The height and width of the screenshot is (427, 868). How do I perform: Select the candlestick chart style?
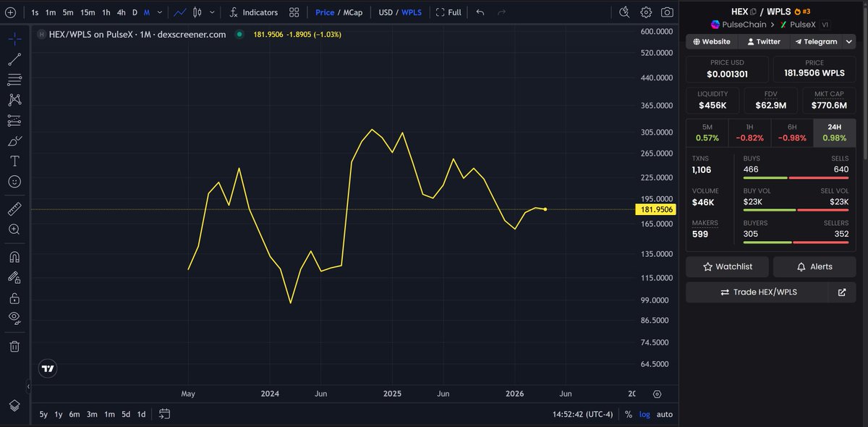[197, 12]
